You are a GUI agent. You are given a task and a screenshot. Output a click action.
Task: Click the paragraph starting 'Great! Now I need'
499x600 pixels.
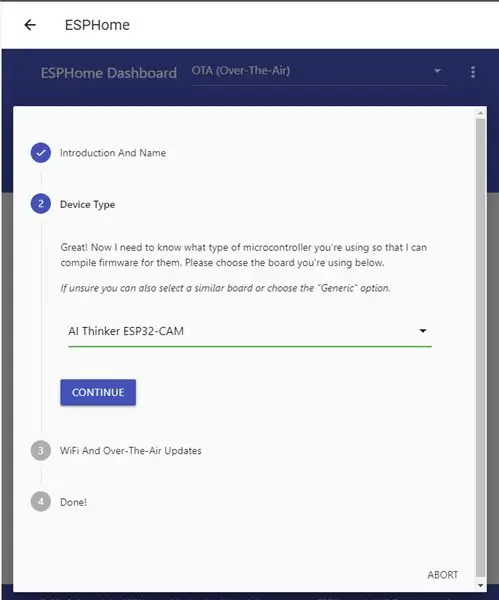[244, 255]
